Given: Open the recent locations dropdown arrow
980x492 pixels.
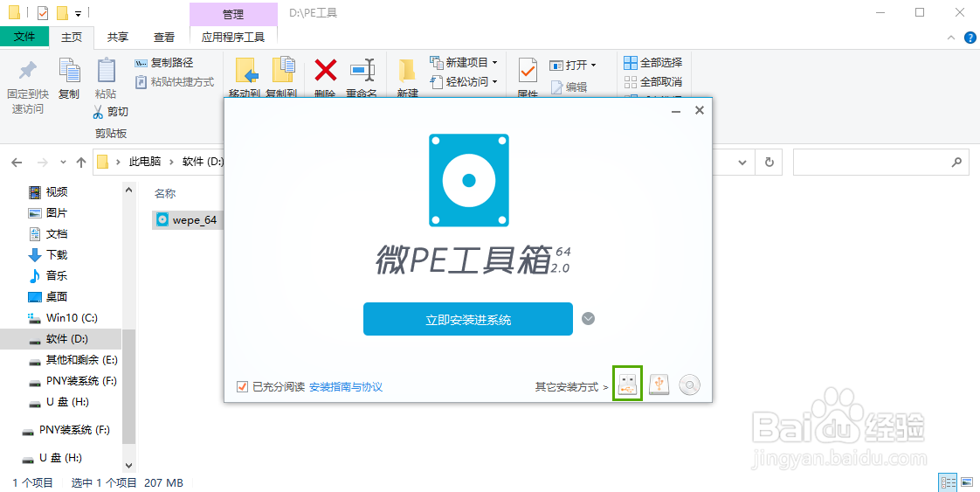Looking at the screenshot, I should (63, 163).
